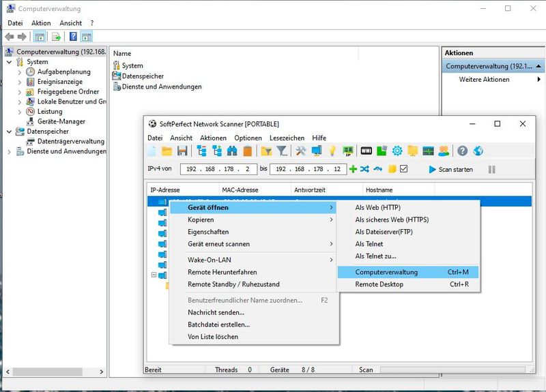Viewport: 546px width, 392px height.
Task: Click the blue globe icon in scanner toolbar
Action: [x=478, y=151]
